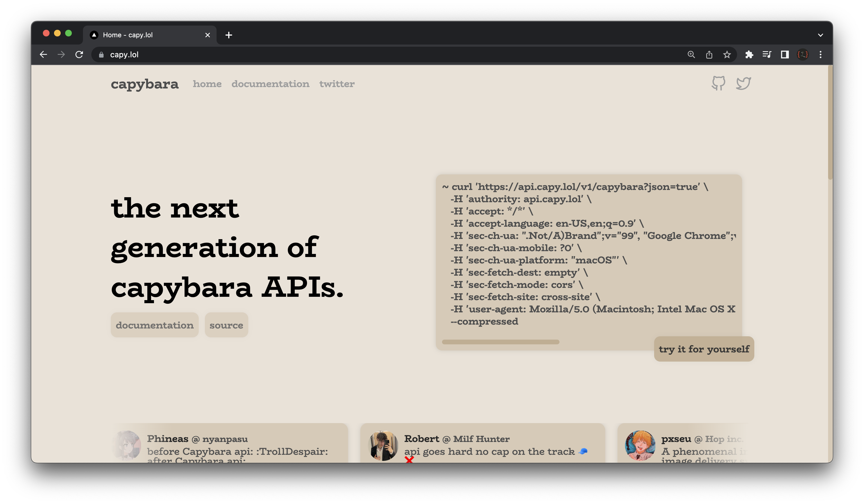864x504 pixels.
Task: Open the Extensions puzzle icon
Action: coord(749,55)
